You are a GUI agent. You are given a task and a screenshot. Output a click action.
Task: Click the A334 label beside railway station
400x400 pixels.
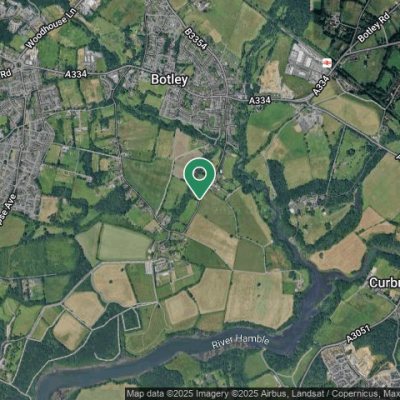pos(321,85)
